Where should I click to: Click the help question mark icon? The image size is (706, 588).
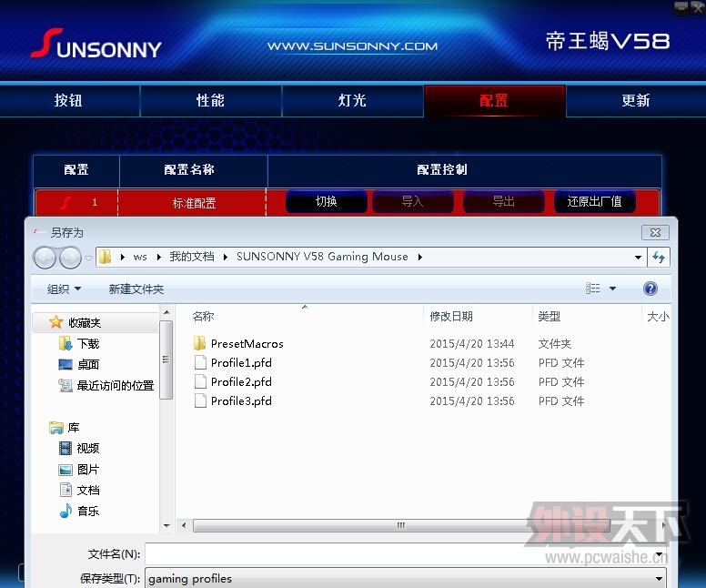click(651, 289)
